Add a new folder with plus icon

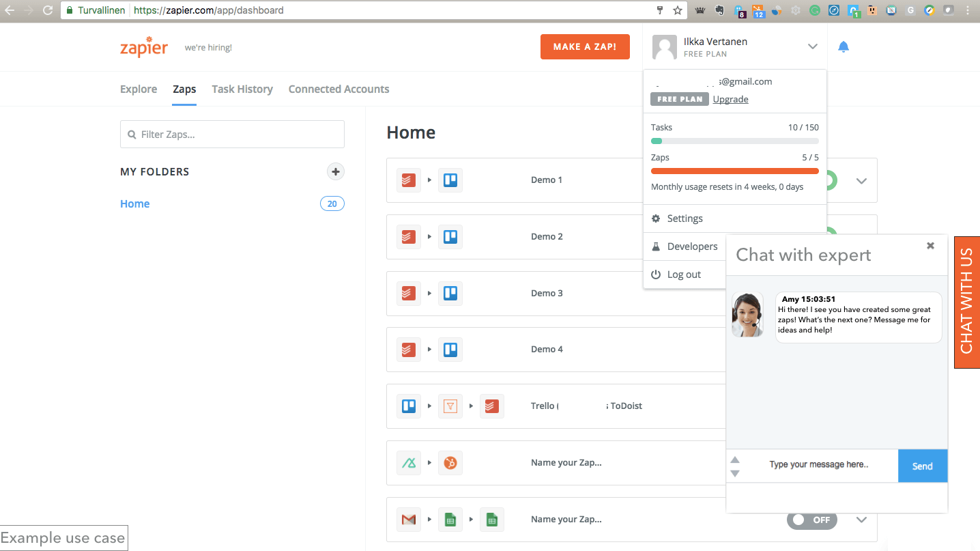click(335, 171)
